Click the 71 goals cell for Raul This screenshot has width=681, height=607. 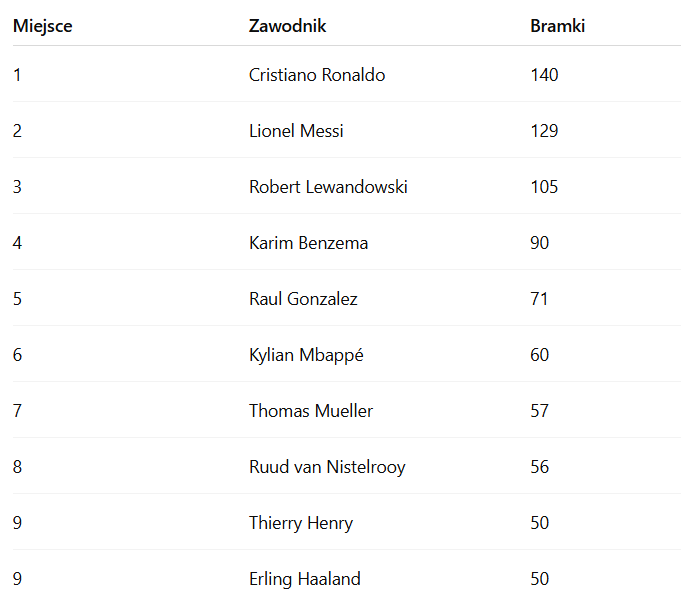click(539, 299)
